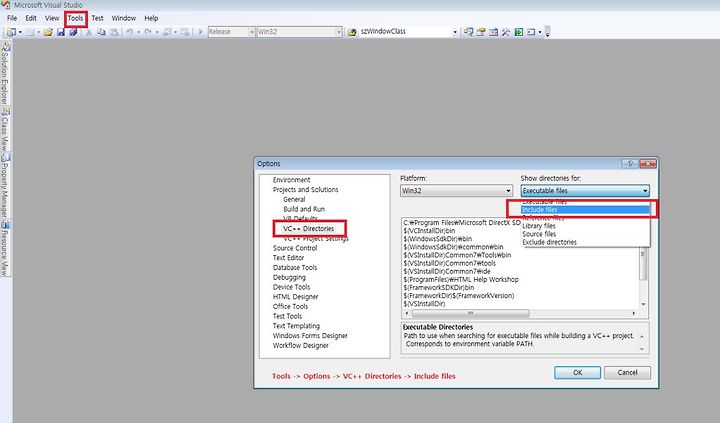Choose Library files from the dropdown list
Screen dimensions: 720x423
585,226
